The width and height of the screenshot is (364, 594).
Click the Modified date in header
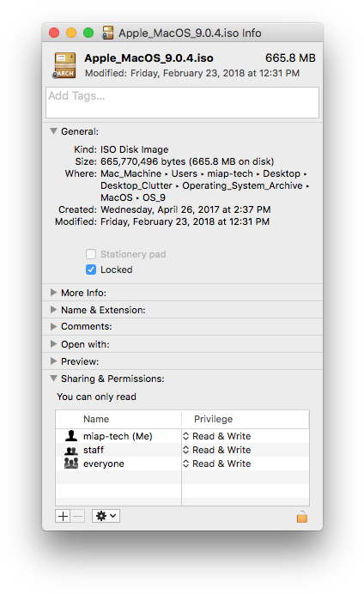click(x=192, y=73)
